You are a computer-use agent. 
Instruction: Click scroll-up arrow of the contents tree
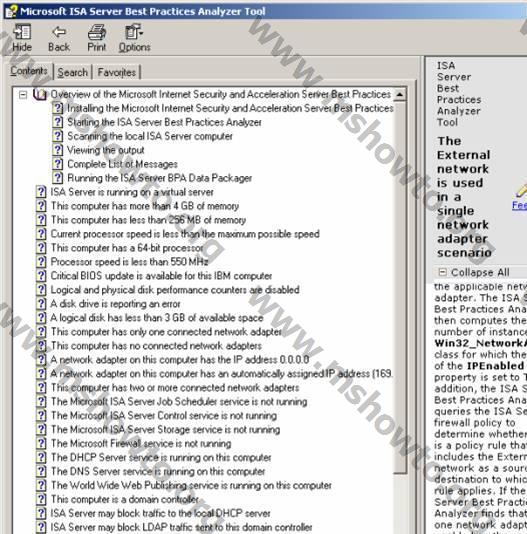[400, 95]
